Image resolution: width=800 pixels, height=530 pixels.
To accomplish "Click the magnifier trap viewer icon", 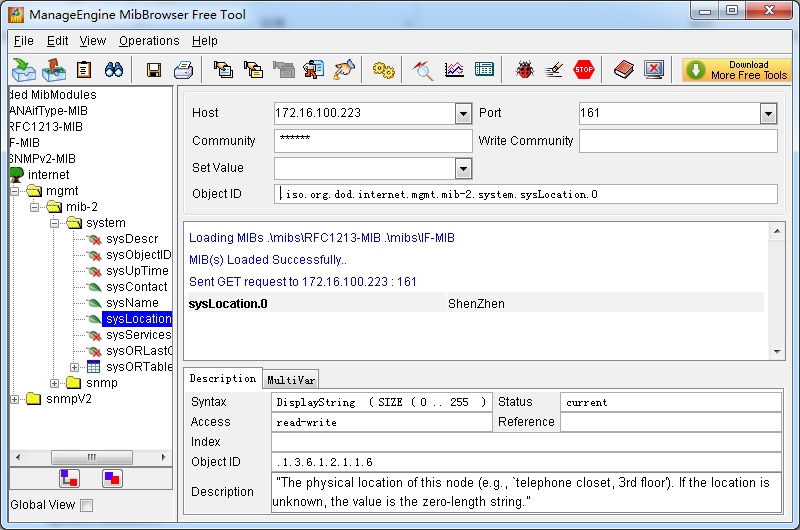I will pos(423,70).
